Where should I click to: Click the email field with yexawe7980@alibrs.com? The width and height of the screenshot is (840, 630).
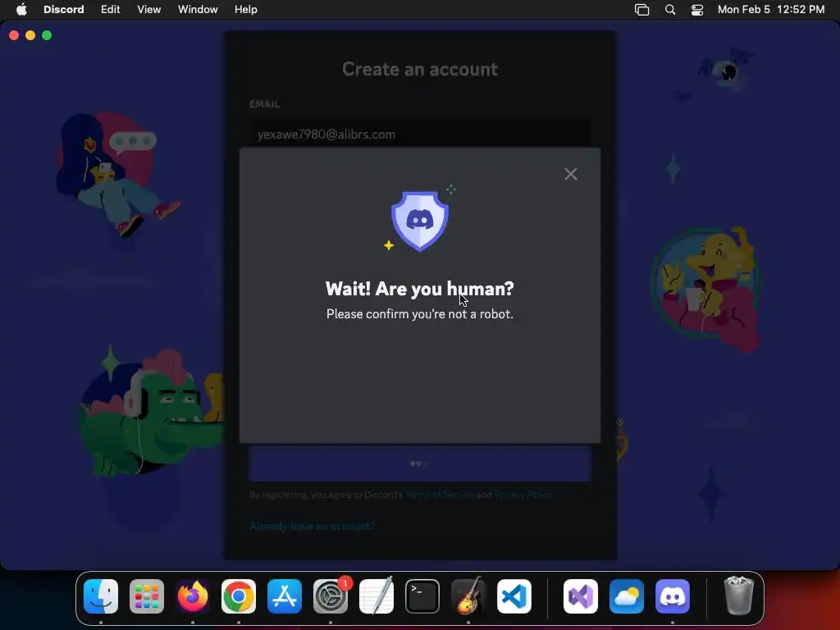[x=420, y=135]
